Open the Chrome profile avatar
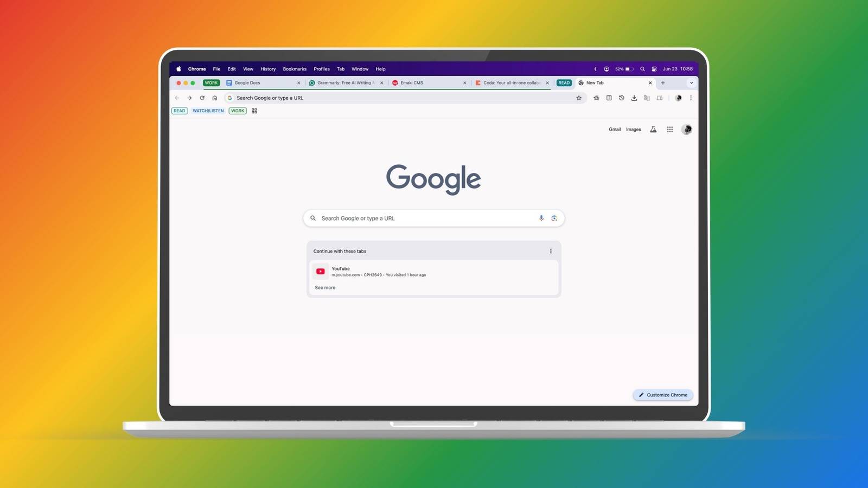The width and height of the screenshot is (868, 488). coord(686,130)
